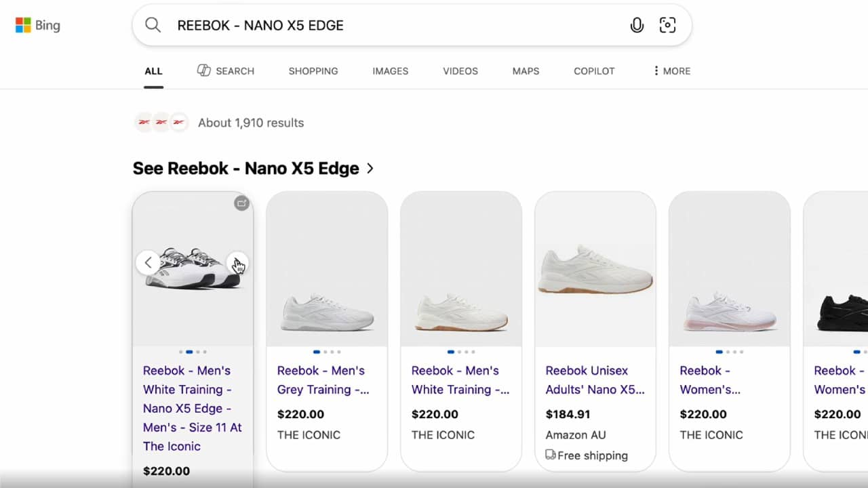Switch to the MAPS tab
Screen dimensions: 868x488
[x=526, y=70]
